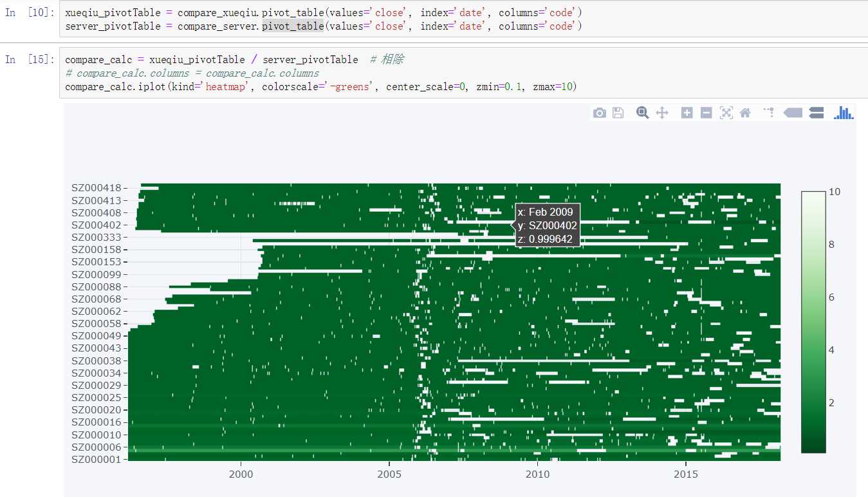Click colorbar tick value 10

coord(835,192)
